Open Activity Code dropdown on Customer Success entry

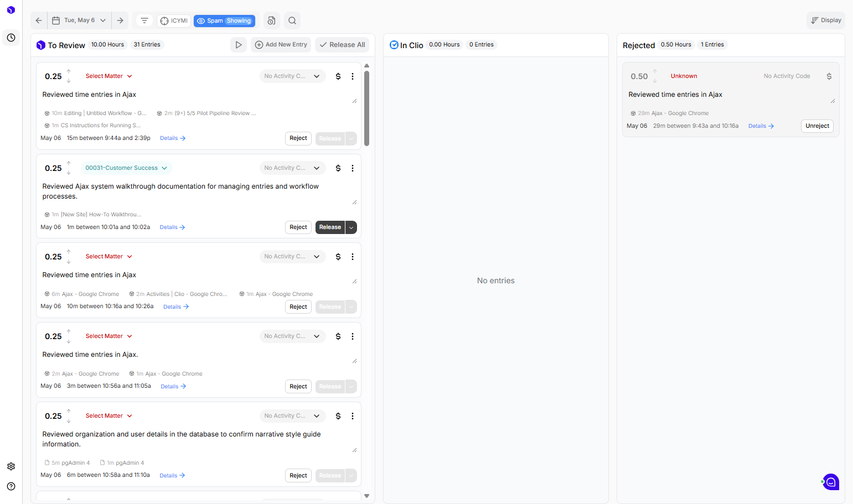click(x=292, y=168)
